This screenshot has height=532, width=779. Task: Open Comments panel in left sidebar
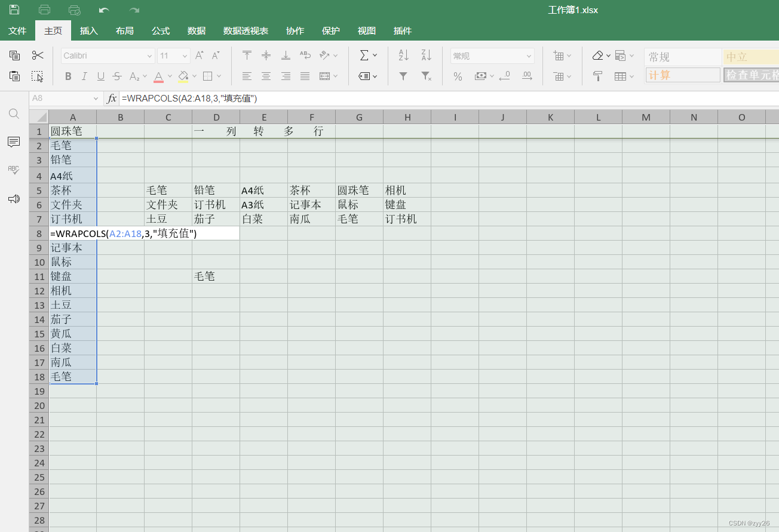click(14, 142)
